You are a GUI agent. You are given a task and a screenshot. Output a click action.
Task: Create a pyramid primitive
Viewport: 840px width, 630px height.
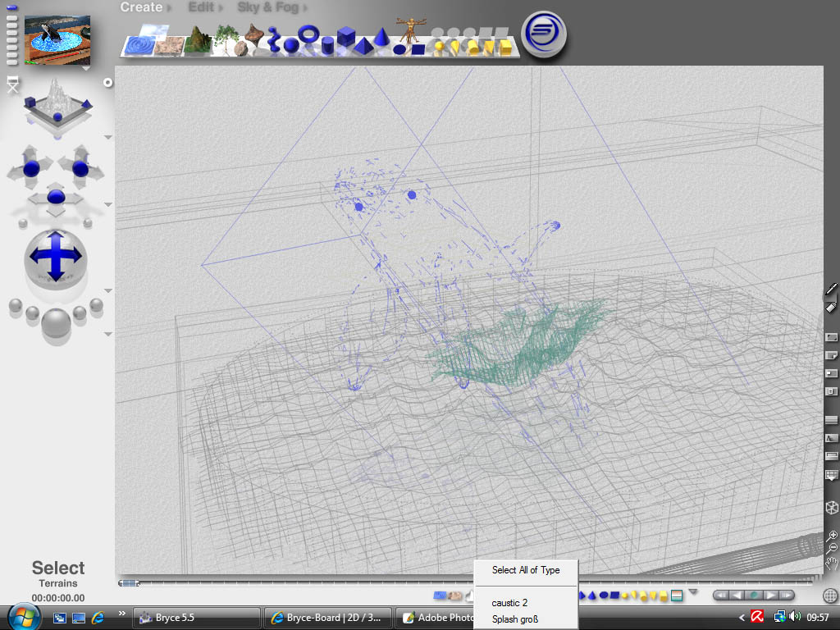[x=363, y=46]
